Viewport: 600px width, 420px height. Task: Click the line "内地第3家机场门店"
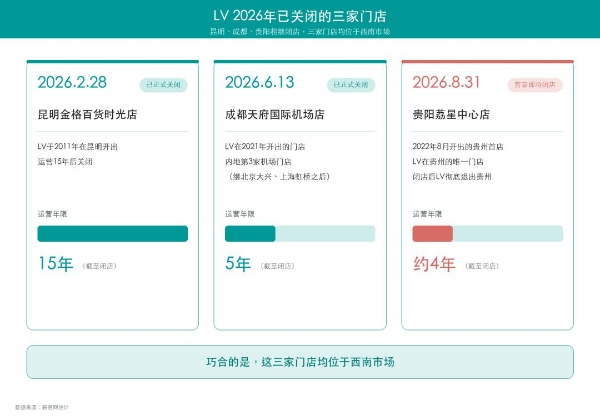coord(258,161)
